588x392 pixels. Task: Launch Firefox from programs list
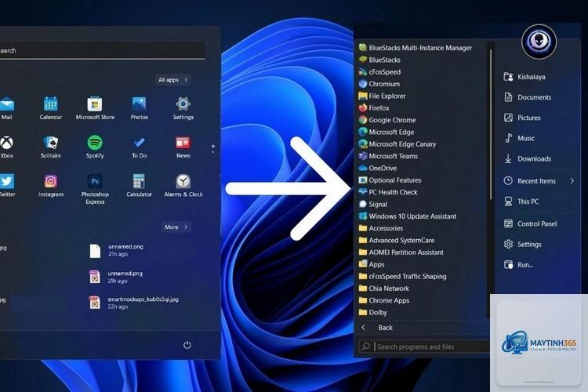pyautogui.click(x=374, y=107)
